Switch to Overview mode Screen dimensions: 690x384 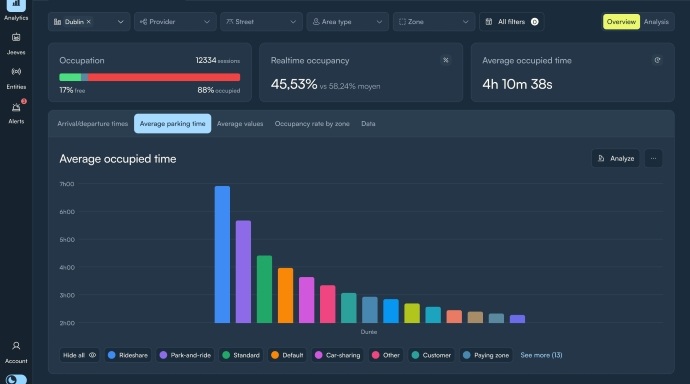click(x=621, y=22)
